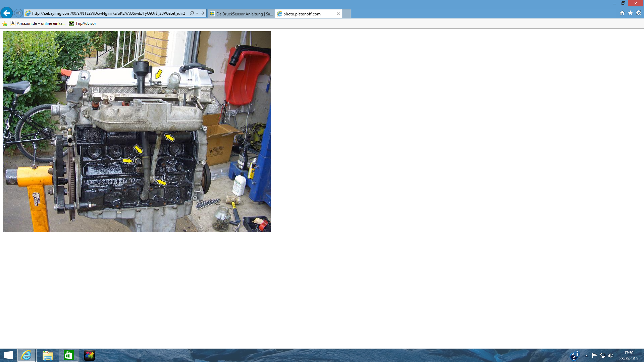This screenshot has width=644, height=362.
Task: Click the Forward navigation arrow
Action: point(18,13)
